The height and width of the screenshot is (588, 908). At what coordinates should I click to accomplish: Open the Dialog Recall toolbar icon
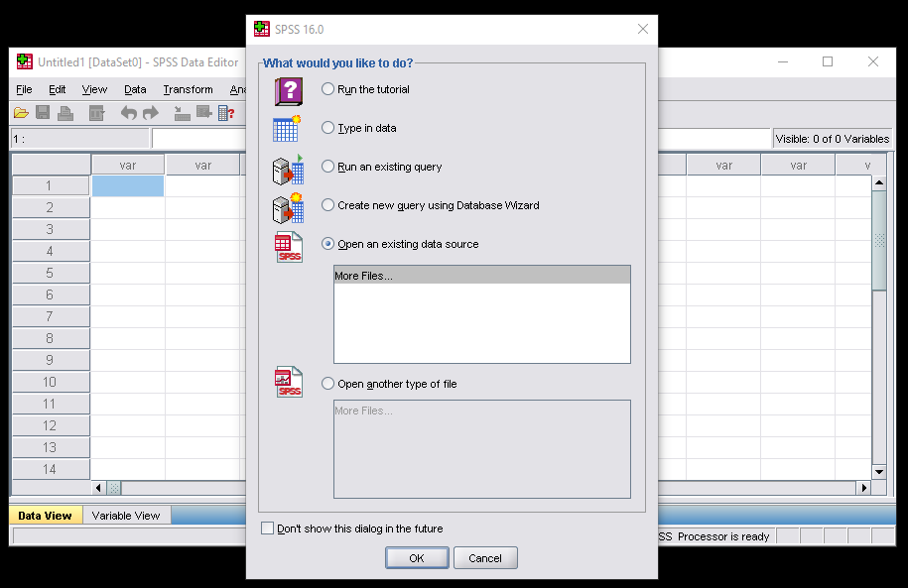(96, 113)
